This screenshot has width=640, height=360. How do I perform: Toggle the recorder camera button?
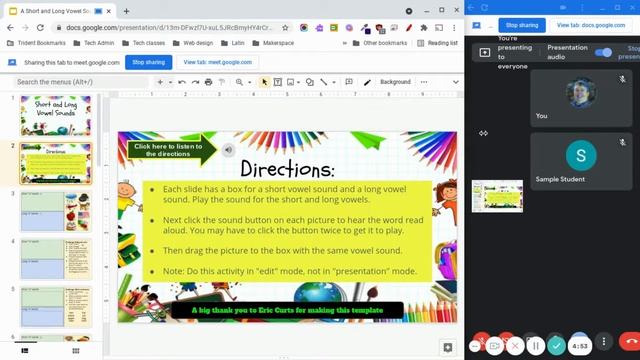495,346
